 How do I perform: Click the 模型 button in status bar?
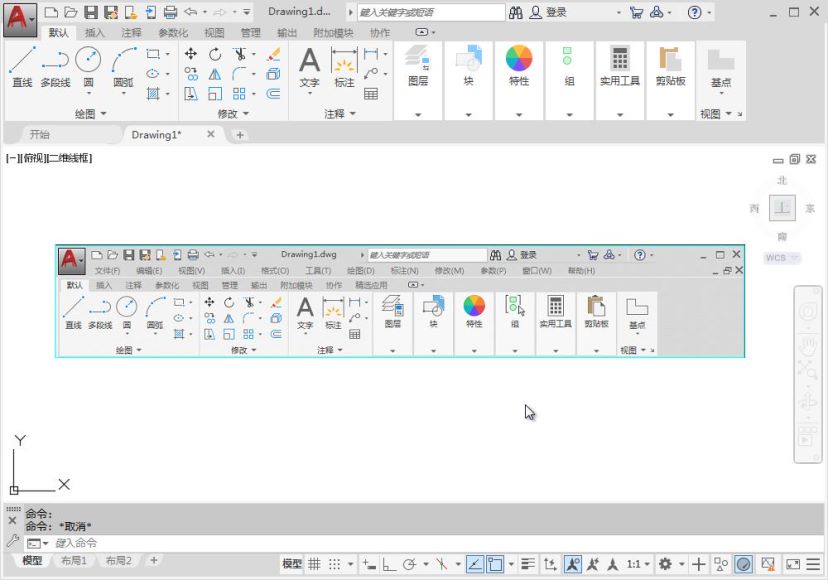(x=292, y=564)
